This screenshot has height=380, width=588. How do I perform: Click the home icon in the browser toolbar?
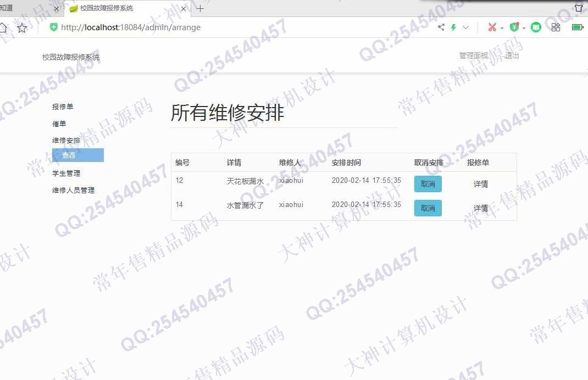(x=2, y=28)
